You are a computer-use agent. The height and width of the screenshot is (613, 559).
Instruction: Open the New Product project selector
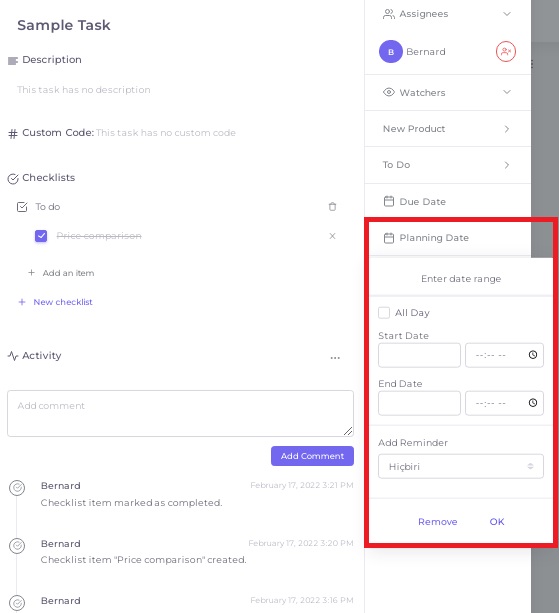click(x=447, y=129)
